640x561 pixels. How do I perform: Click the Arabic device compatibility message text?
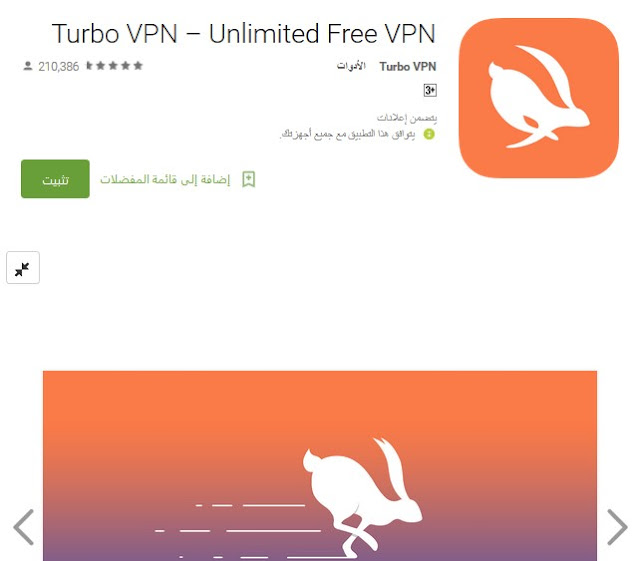pos(347,134)
